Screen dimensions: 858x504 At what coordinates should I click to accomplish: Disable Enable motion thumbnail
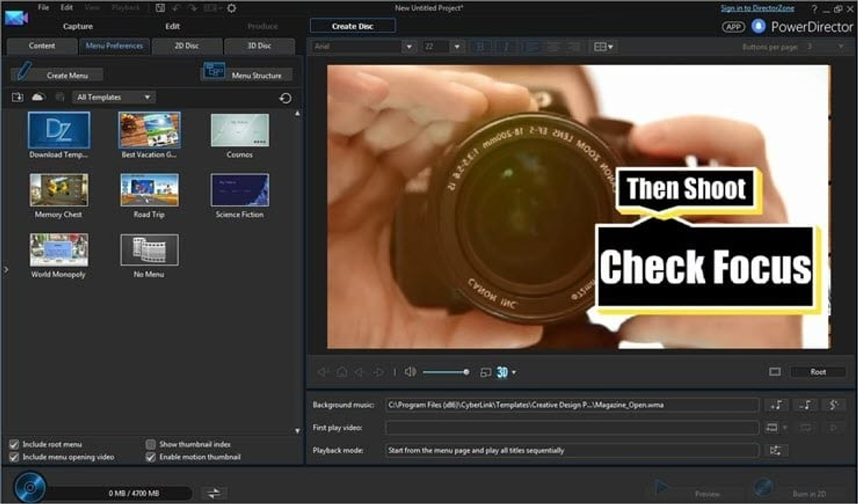pyautogui.click(x=151, y=456)
